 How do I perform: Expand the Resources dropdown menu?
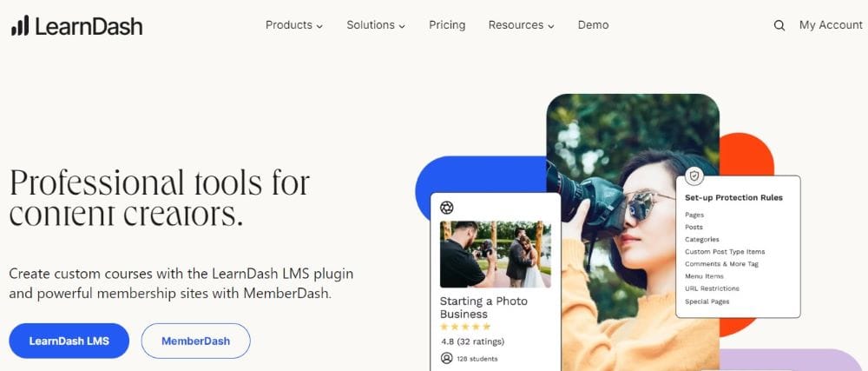pos(521,25)
